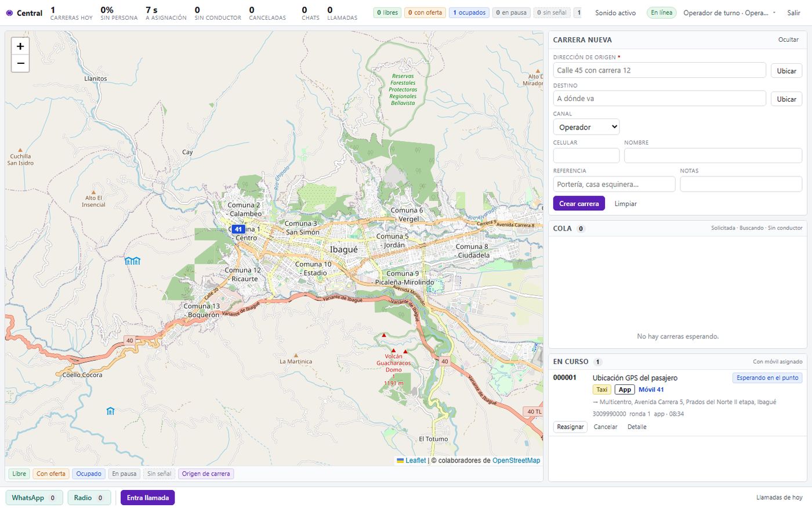Viewport: 812px width, 508px height.
Task: Focus the Dirección de origen input
Action: (x=659, y=70)
